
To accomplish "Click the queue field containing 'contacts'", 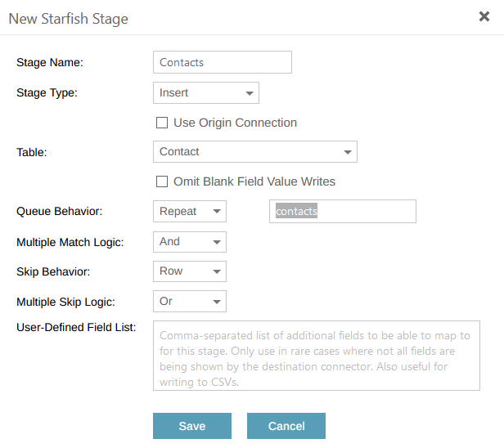I will coord(342,211).
